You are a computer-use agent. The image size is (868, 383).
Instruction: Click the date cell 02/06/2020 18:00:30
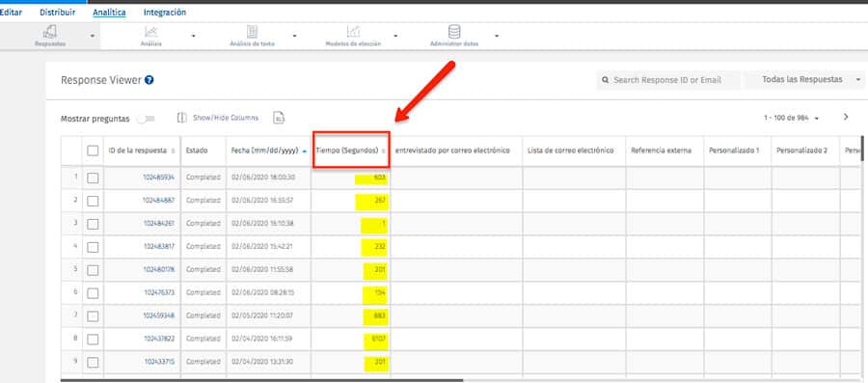point(262,178)
